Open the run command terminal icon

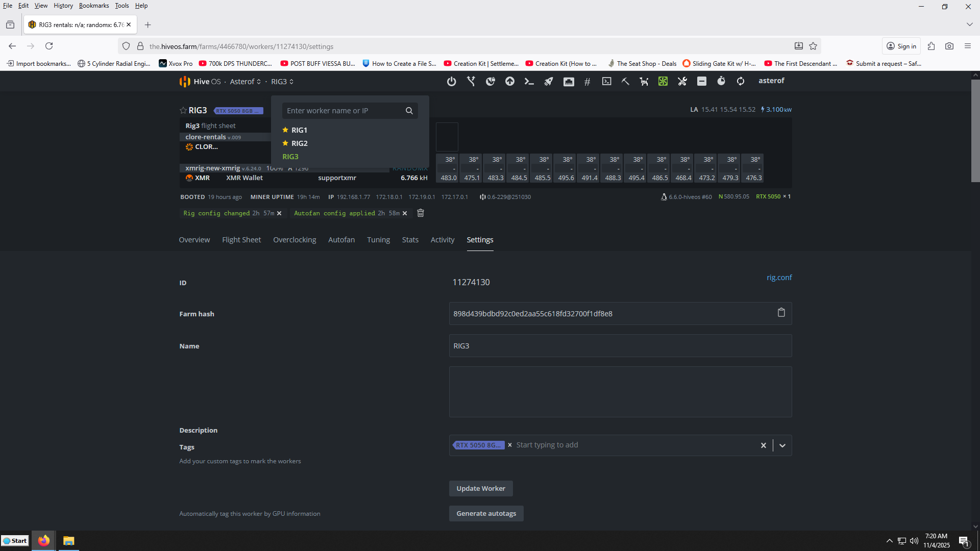tap(529, 82)
